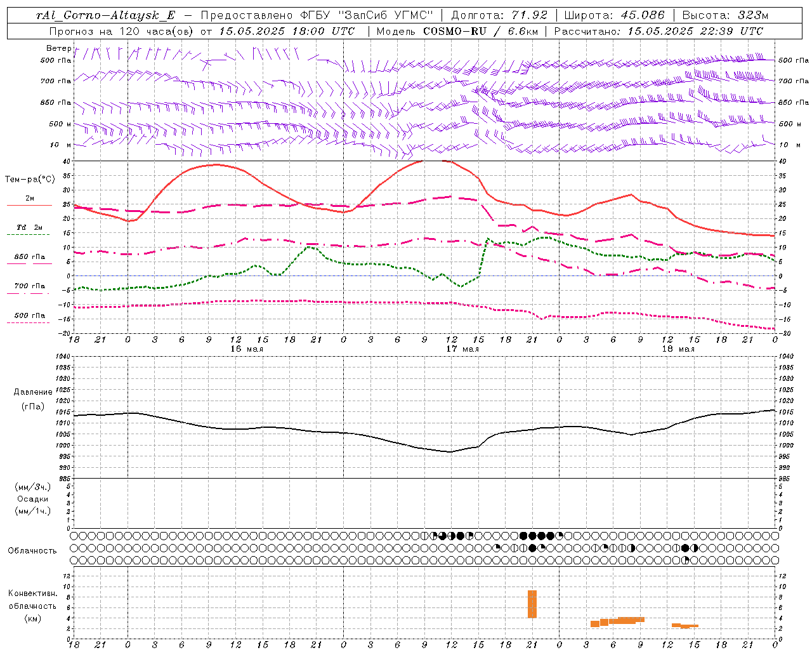This screenshot has height=650, width=812.
Task: Click the station title rAl_Gorno-Altaysk_E
Action: click(106, 15)
